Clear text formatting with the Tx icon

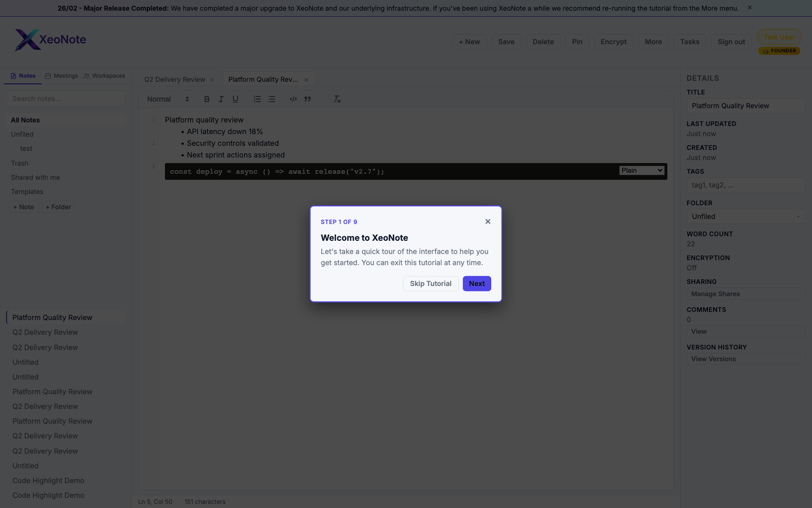point(336,99)
